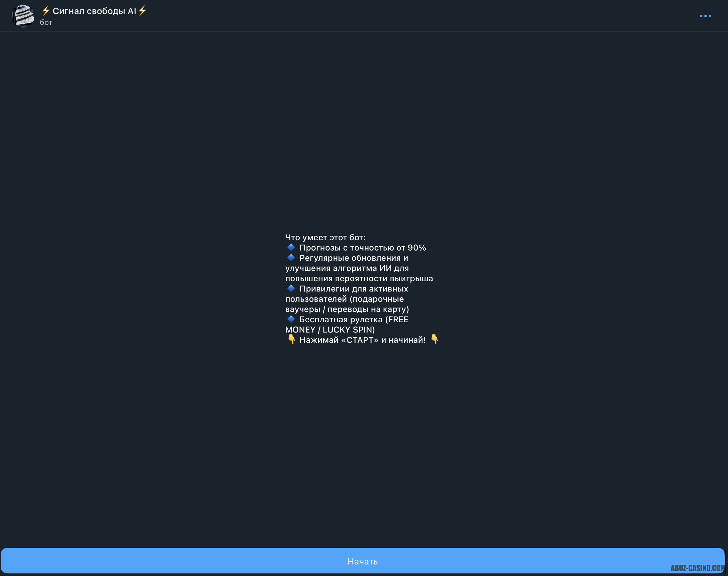Click the MONEY / LUCKY SPIN text
The width and height of the screenshot is (728, 576).
pos(330,330)
